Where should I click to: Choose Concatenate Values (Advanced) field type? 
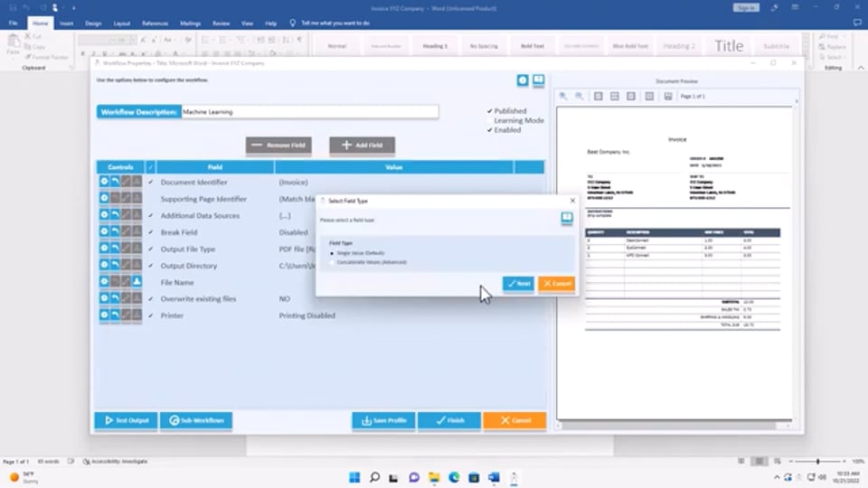pyautogui.click(x=333, y=262)
